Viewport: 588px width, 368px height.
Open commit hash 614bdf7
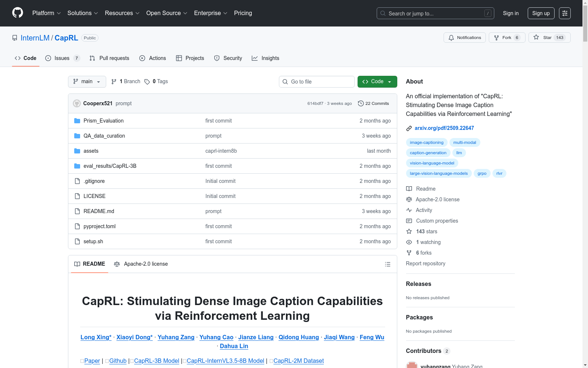(x=315, y=103)
